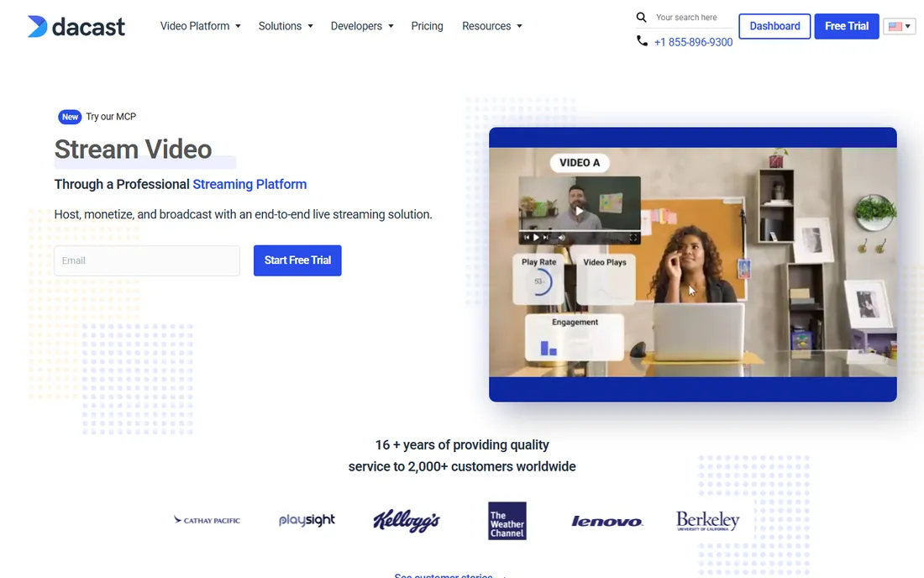Click the Try our MCP link
The image size is (924, 578).
click(111, 117)
